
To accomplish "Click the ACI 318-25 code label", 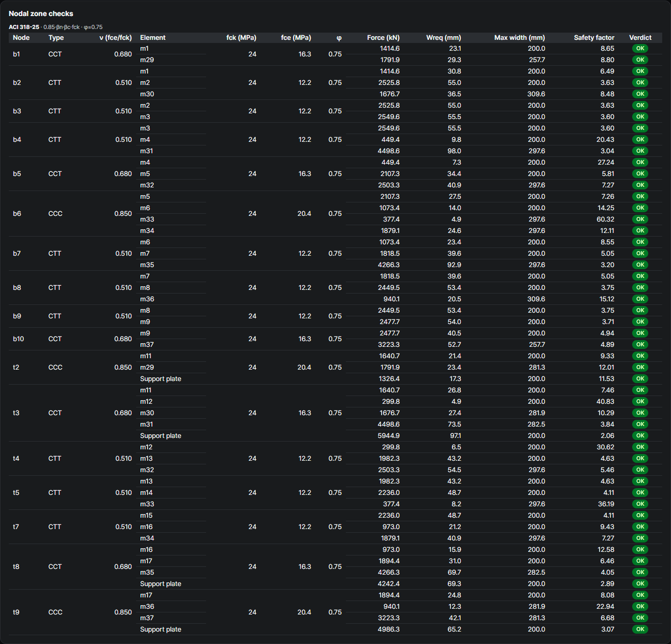I will pos(24,27).
